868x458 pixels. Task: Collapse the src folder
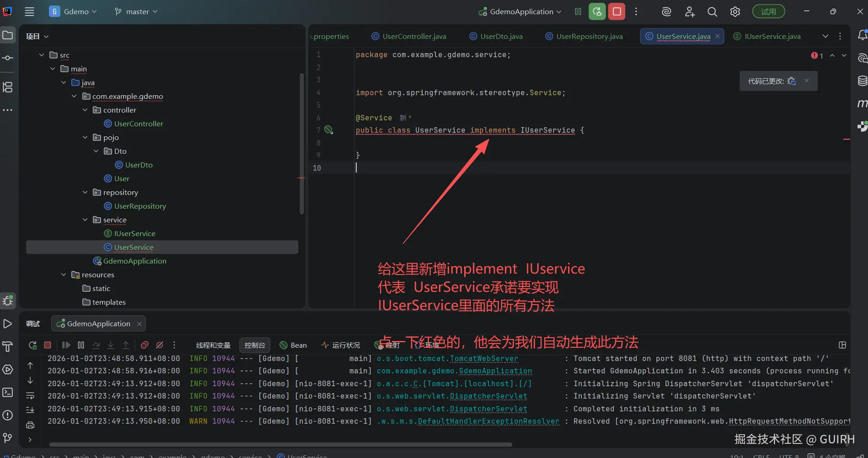pyautogui.click(x=42, y=55)
